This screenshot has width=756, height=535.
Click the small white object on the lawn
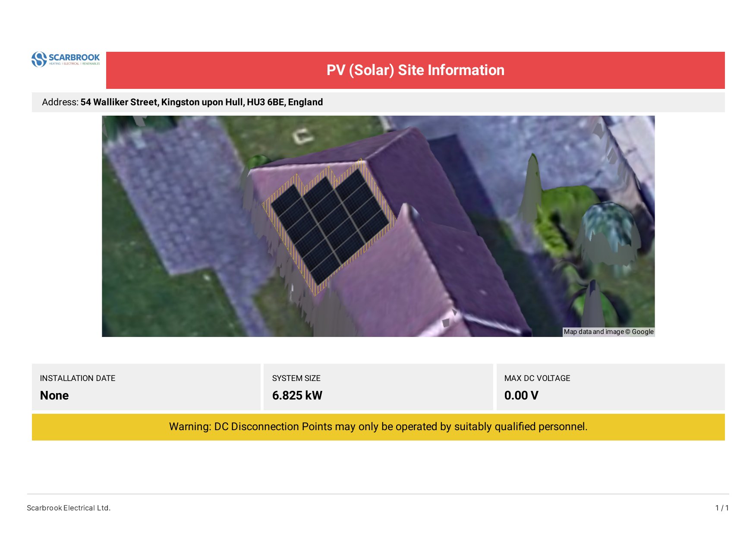pos(303,136)
